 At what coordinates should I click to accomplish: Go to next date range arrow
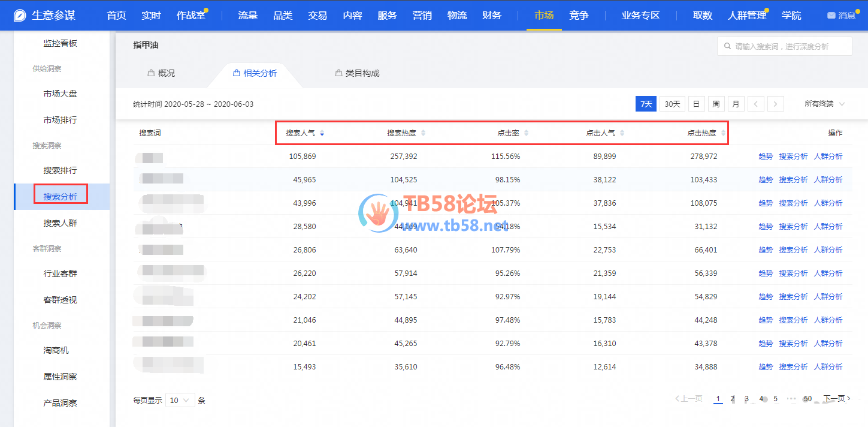[x=775, y=104]
